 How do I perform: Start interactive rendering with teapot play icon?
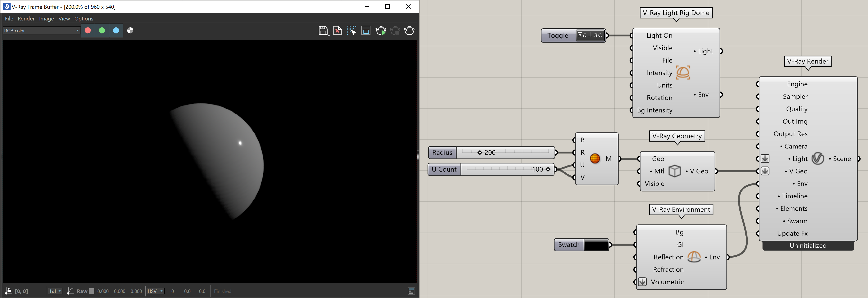(381, 31)
